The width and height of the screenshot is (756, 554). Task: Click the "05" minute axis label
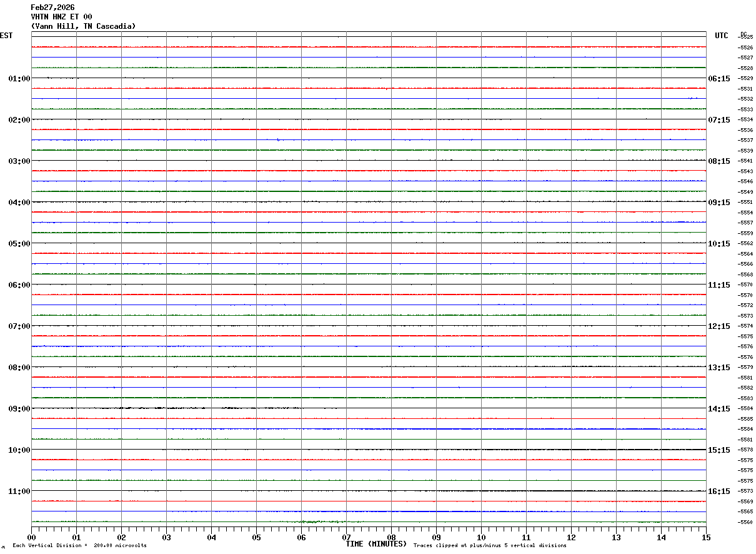pyautogui.click(x=256, y=537)
